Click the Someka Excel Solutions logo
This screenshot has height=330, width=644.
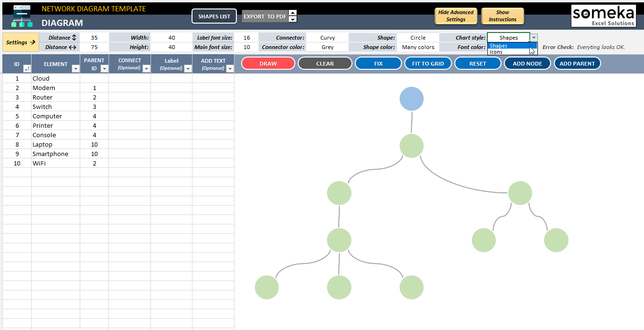pyautogui.click(x=603, y=16)
